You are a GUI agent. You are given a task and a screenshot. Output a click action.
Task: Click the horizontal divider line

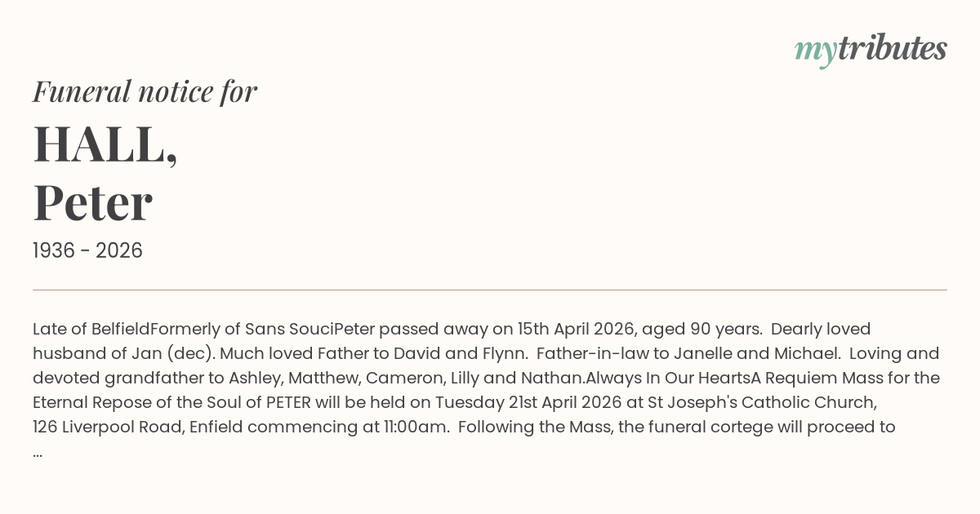tap(490, 290)
